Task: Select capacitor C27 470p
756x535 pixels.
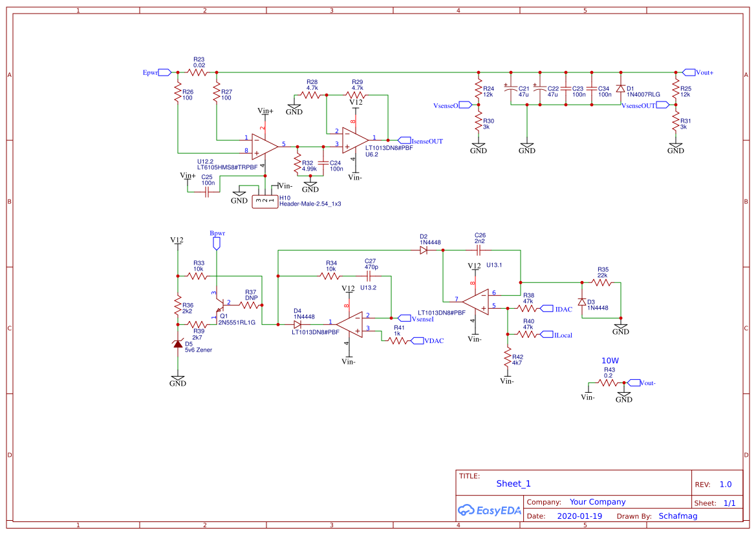Action: [369, 276]
